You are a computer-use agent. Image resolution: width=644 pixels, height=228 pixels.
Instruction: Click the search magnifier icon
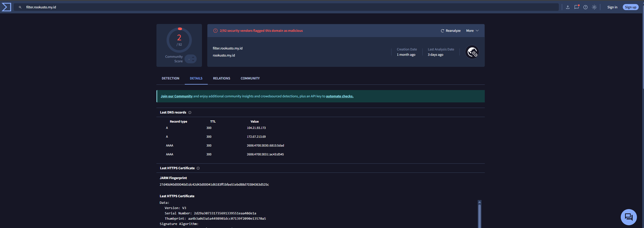click(x=20, y=7)
